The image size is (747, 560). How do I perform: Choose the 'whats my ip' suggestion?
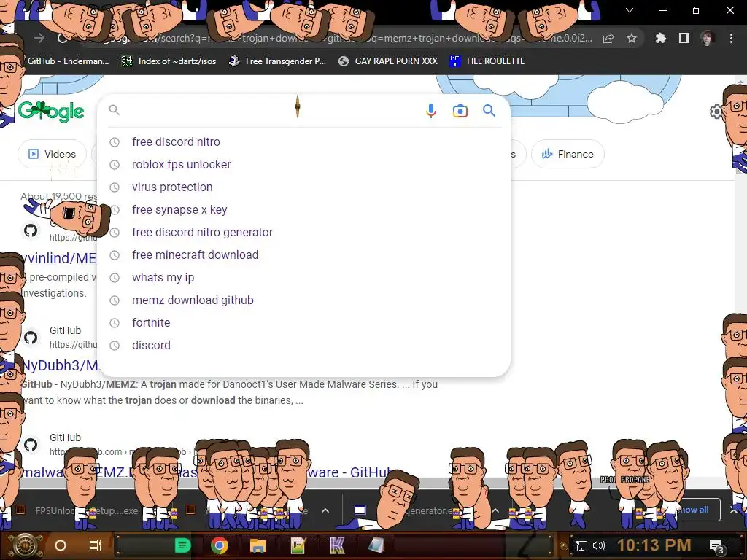pyautogui.click(x=303, y=278)
